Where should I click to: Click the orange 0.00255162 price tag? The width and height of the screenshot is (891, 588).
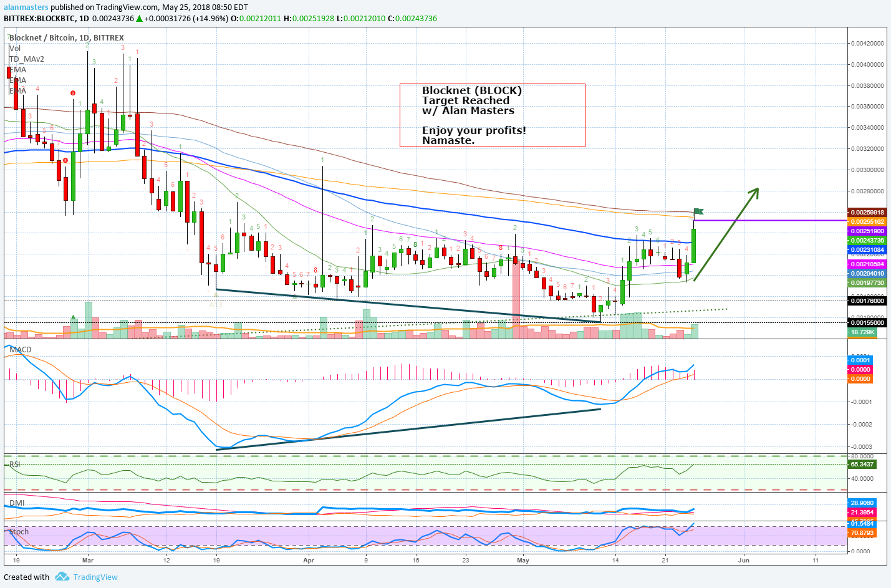tap(867, 221)
